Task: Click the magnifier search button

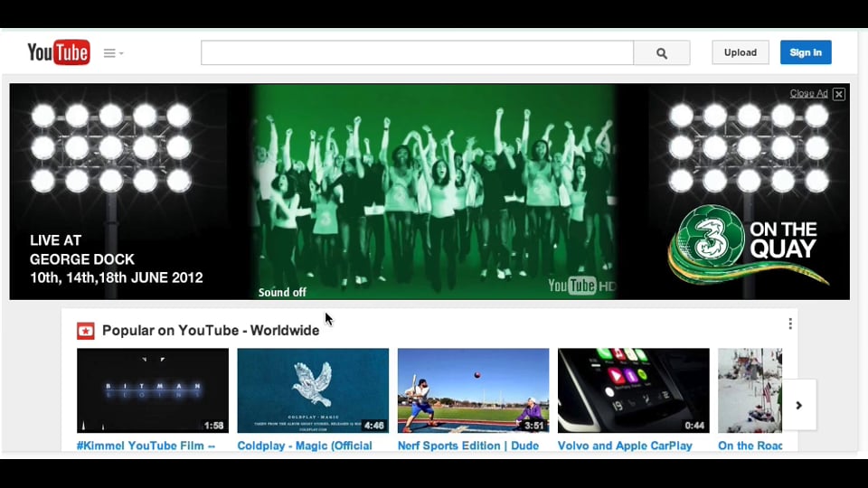Action: click(662, 52)
